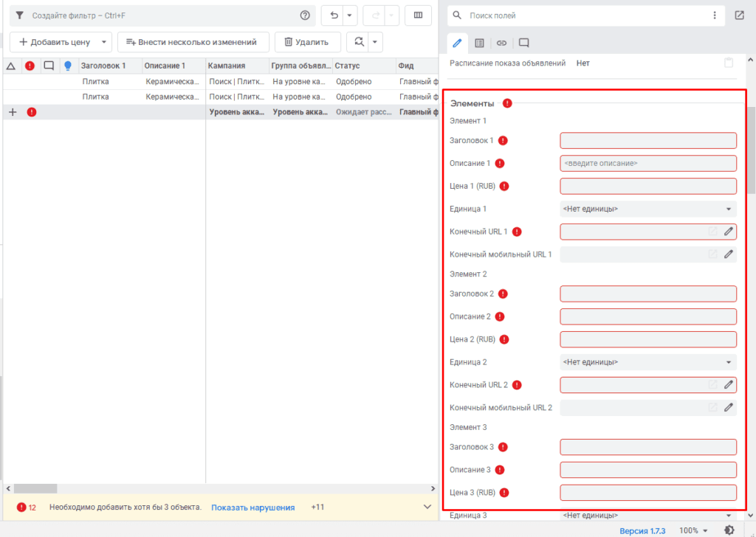This screenshot has width=756, height=537.
Task: Click the Описание 1 column header
Action: (173, 66)
